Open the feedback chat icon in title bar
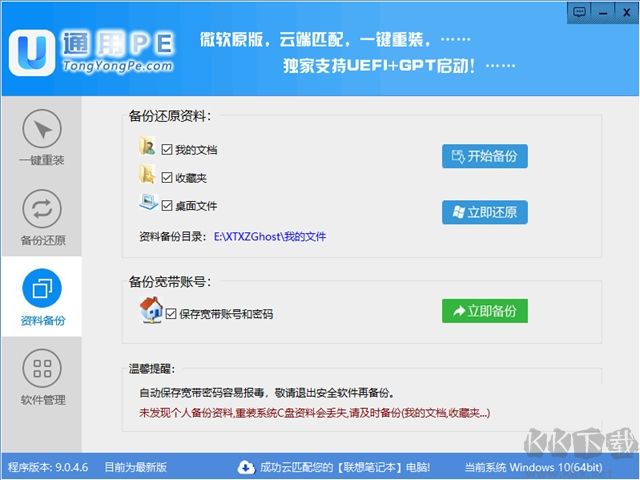 (579, 12)
